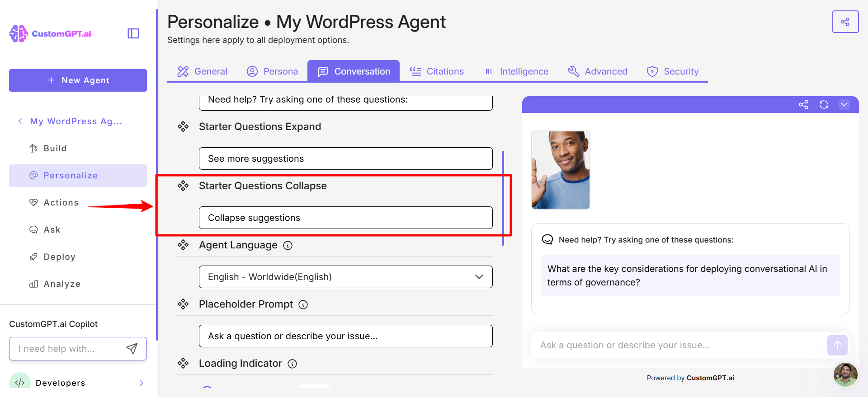Click the Starter Questions Expand heading
868x397 pixels.
pyautogui.click(x=260, y=126)
